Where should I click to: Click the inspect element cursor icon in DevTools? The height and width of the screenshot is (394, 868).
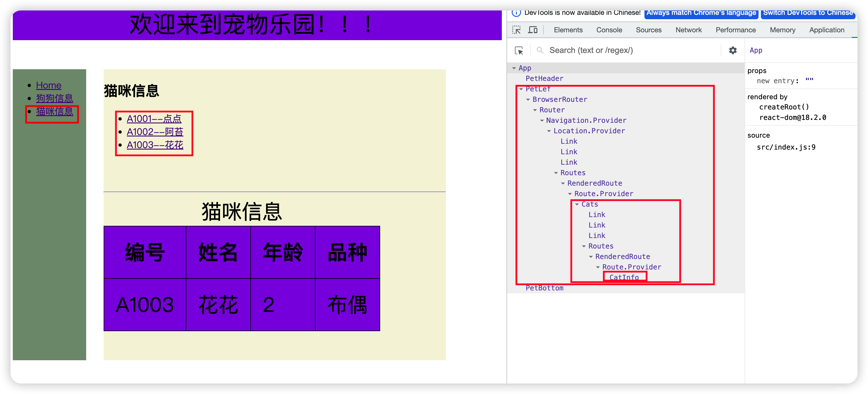pos(517,30)
